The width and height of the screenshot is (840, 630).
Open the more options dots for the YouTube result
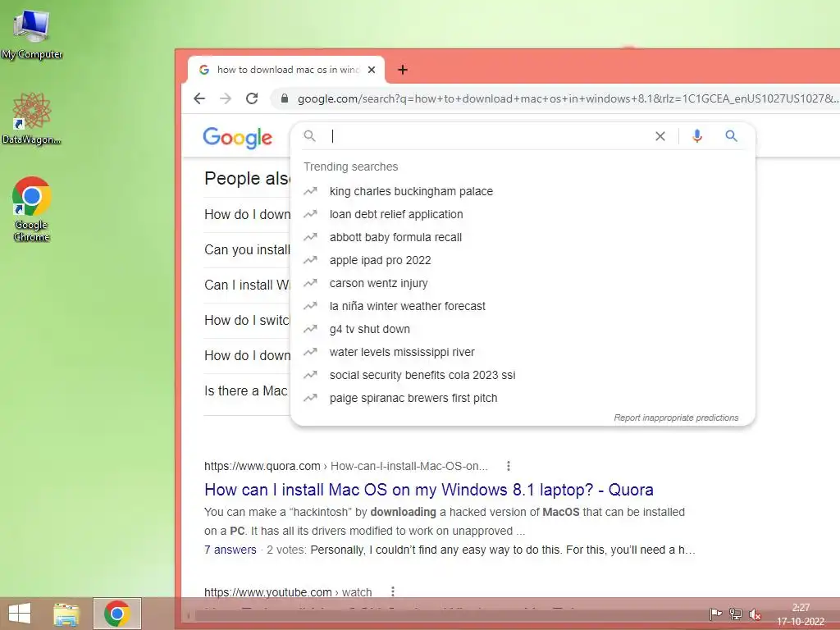coord(393,591)
